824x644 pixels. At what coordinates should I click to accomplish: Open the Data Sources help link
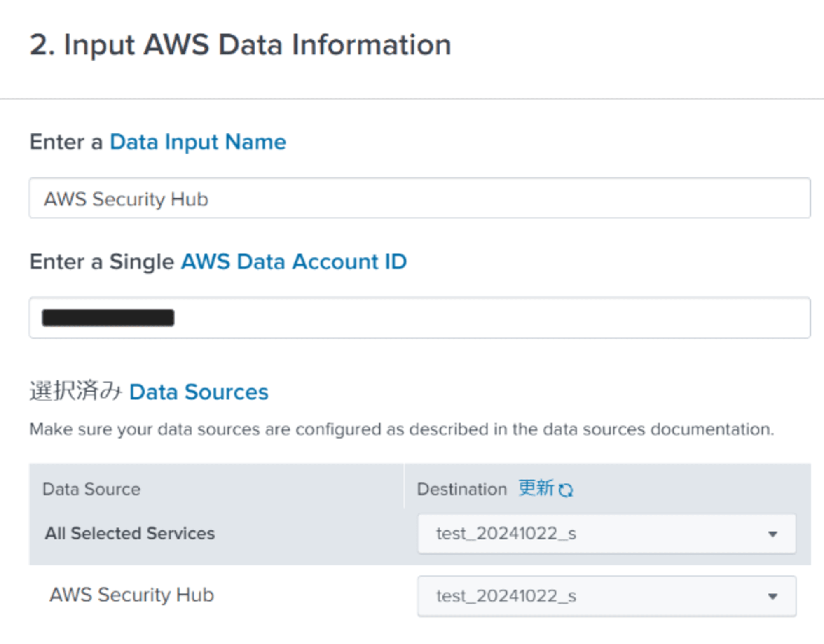point(199,392)
